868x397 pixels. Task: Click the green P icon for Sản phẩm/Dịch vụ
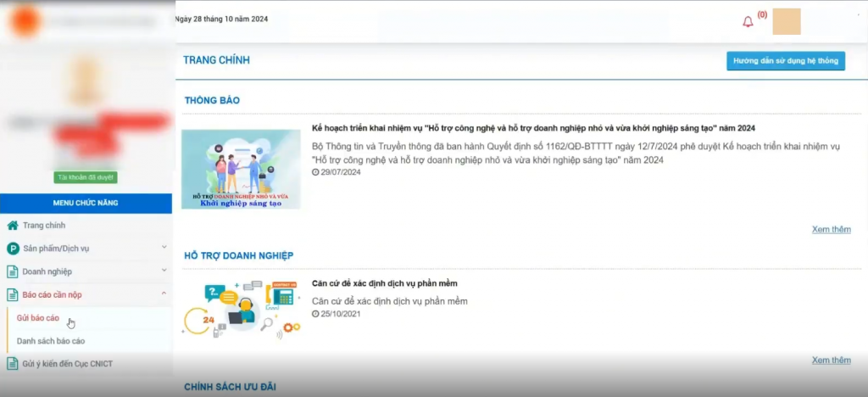pos(13,249)
